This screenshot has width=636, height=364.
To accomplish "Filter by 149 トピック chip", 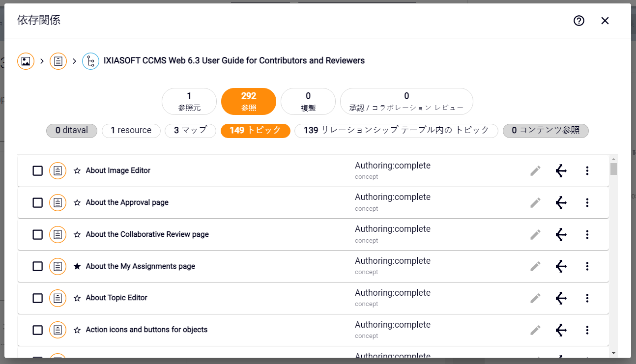I will tap(256, 131).
